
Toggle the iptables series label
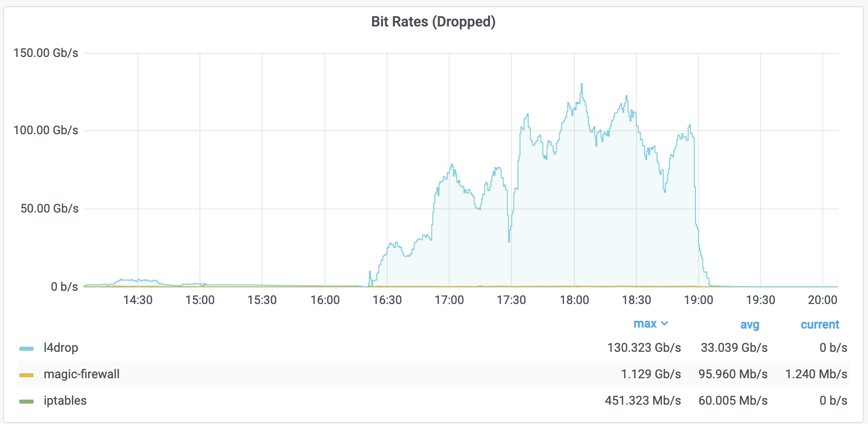click(65, 401)
